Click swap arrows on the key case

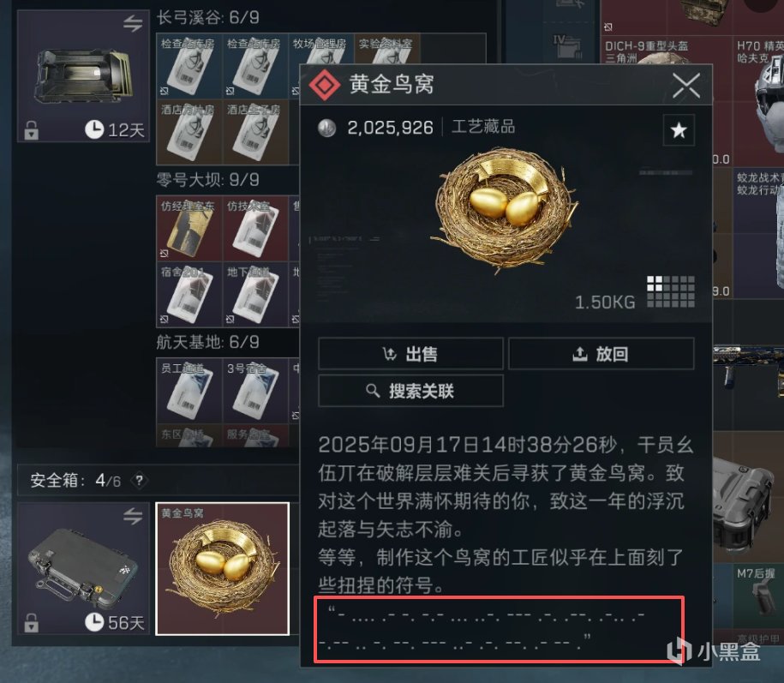coord(133,23)
